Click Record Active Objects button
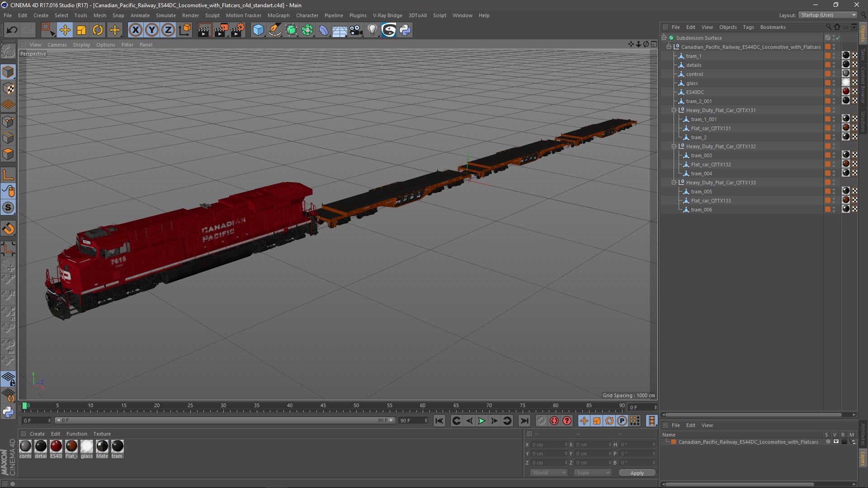This screenshot has height=488, width=868. pos(541,421)
